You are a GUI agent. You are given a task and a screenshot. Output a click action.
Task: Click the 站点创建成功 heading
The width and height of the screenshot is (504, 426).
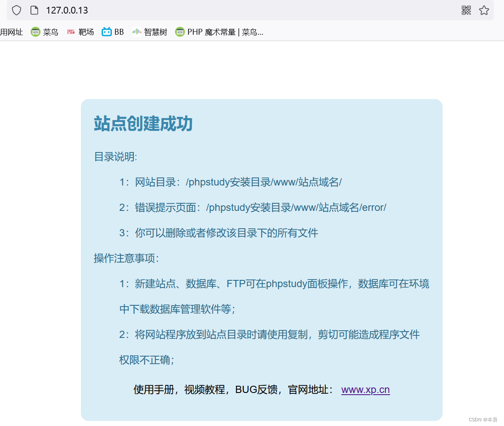[143, 124]
